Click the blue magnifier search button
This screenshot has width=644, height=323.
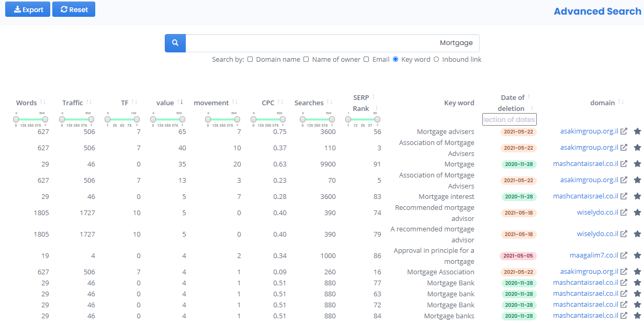[x=175, y=43]
